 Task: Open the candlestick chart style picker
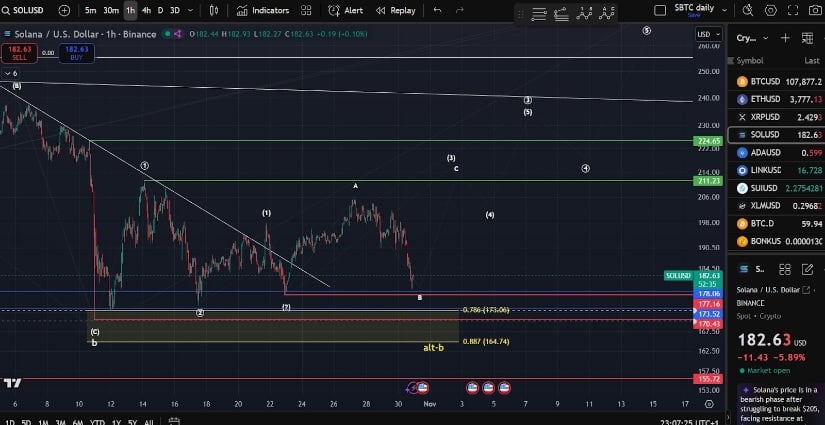pyautogui.click(x=215, y=10)
